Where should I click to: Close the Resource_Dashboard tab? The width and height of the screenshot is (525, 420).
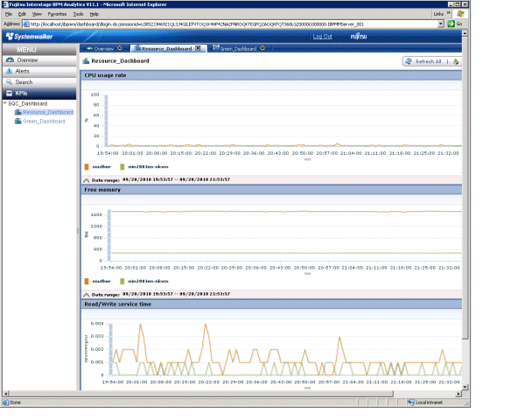[x=198, y=49]
